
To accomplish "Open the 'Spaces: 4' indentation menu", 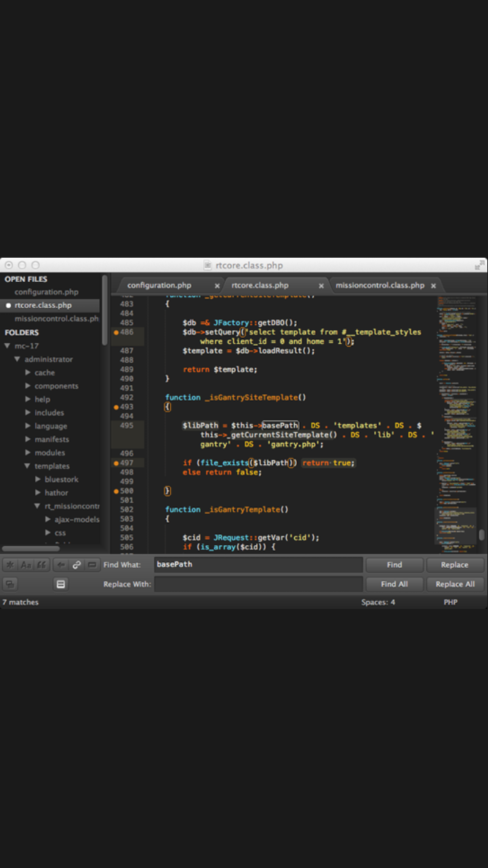I will coord(378,602).
